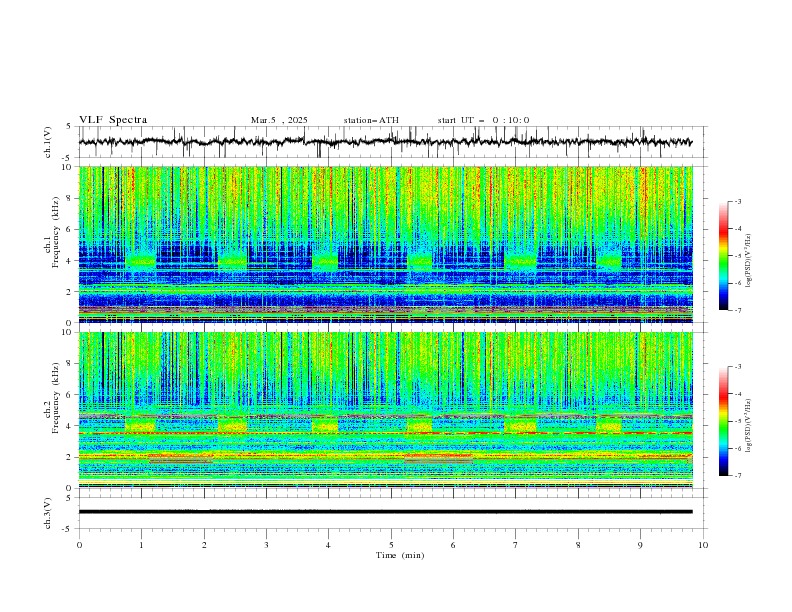Screen dimensions: 792x612
Task: Click the ch.1 'Frequency (kHz)' axis label
Action: (x=56, y=230)
